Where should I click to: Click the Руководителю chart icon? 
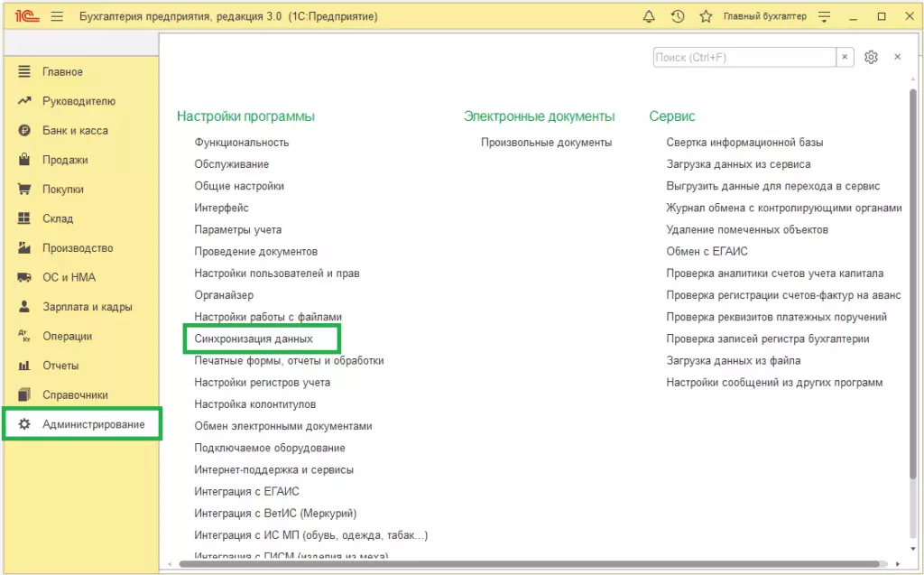tap(24, 101)
